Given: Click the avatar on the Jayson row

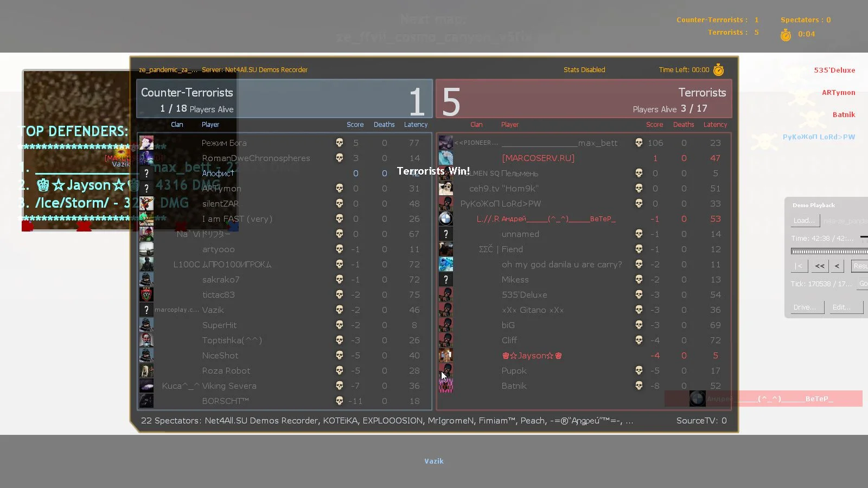Looking at the screenshot, I should (x=445, y=356).
